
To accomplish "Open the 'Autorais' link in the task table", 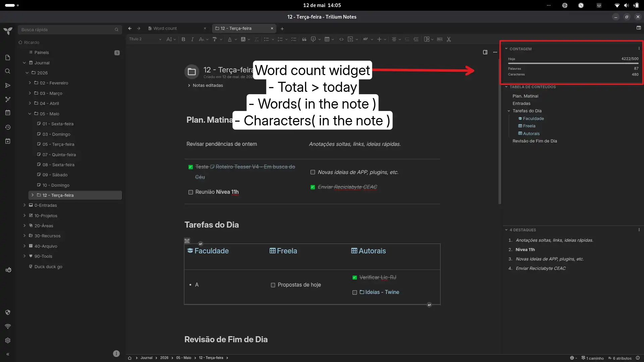I will pos(368,251).
